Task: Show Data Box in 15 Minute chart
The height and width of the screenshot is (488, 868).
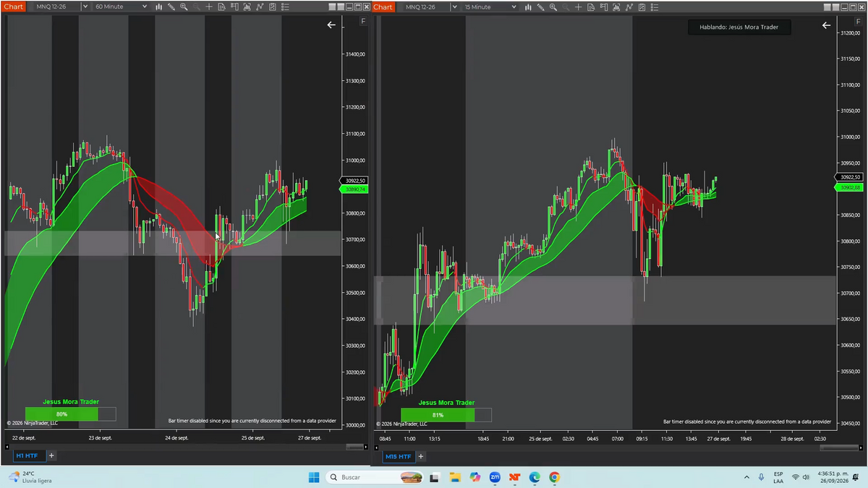Action: coord(591,7)
